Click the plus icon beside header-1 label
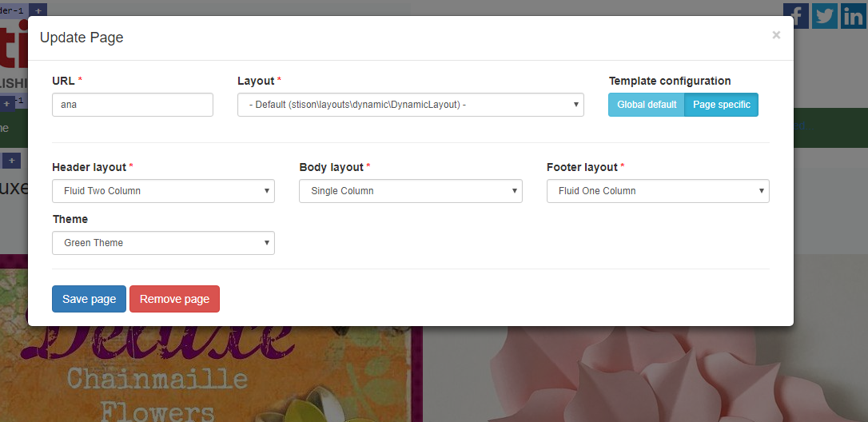This screenshot has height=422, width=868. 39,10
